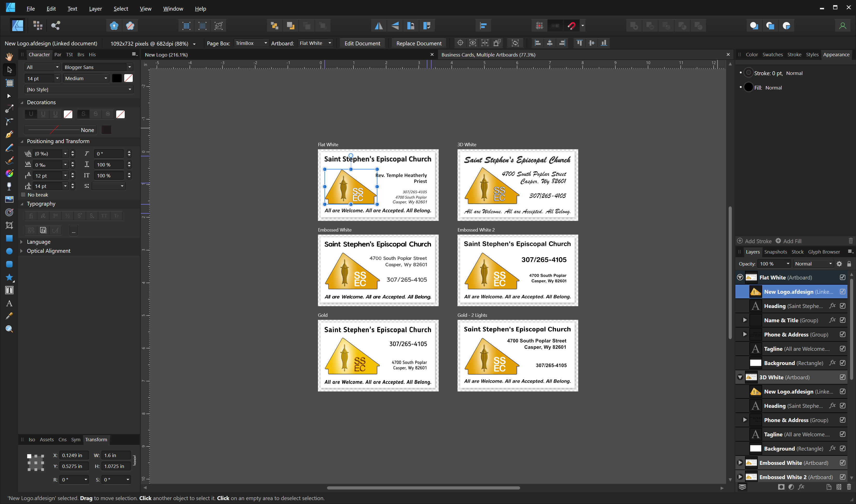This screenshot has height=504, width=856.
Task: Select the Node tool
Action: pos(9,96)
